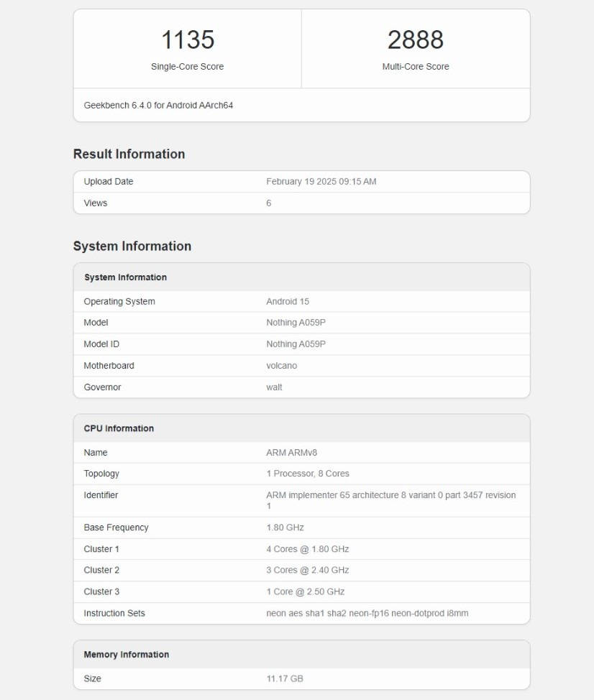The width and height of the screenshot is (594, 700).
Task: Click the System Information section heading
Action: pos(132,246)
